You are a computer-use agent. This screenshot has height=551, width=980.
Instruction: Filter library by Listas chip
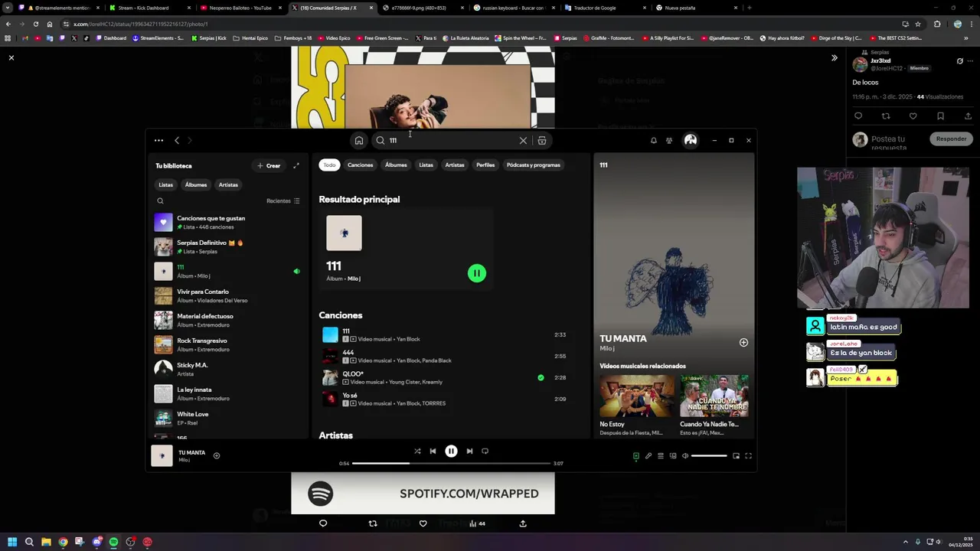pos(166,184)
